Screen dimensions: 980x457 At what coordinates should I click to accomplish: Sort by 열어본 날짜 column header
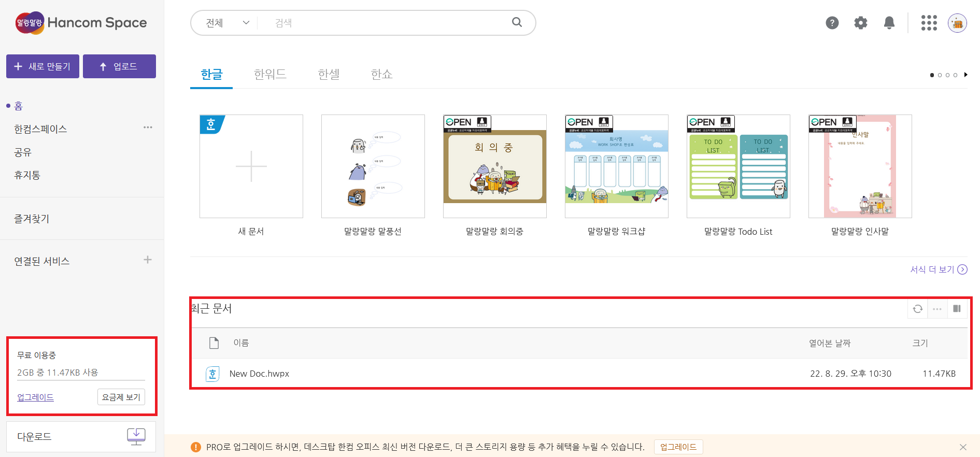[x=830, y=343]
